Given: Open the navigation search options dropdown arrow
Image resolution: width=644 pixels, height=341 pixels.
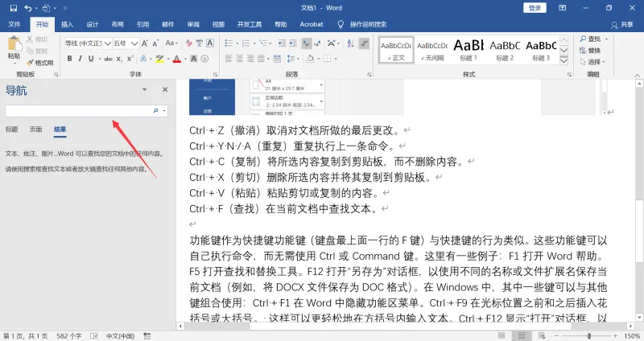Looking at the screenshot, I should click(164, 111).
